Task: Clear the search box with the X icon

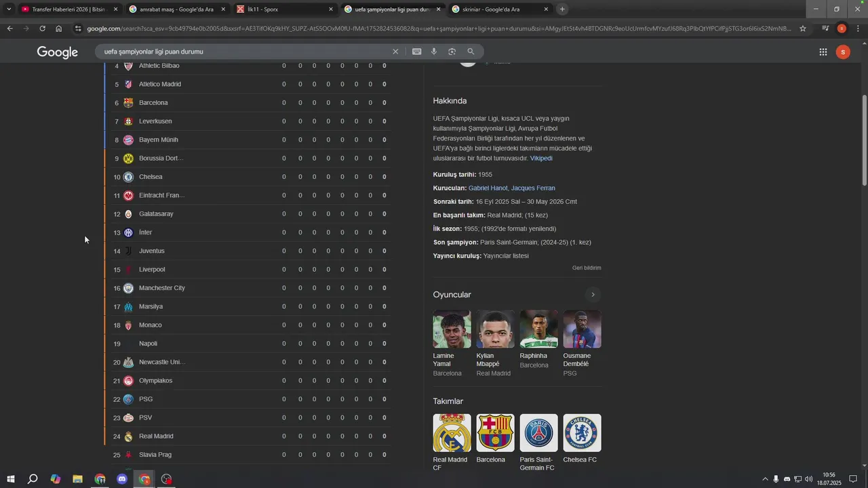Action: pyautogui.click(x=395, y=52)
